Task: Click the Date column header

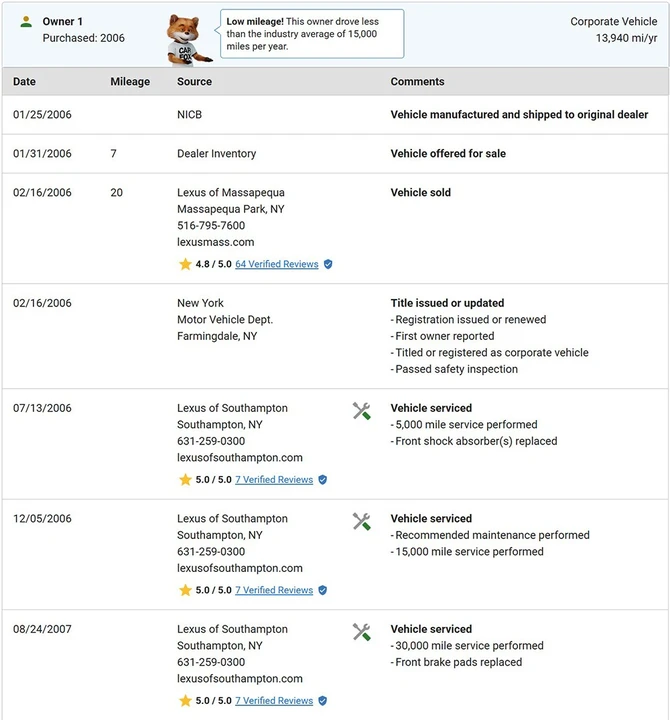Action: pyautogui.click(x=24, y=81)
